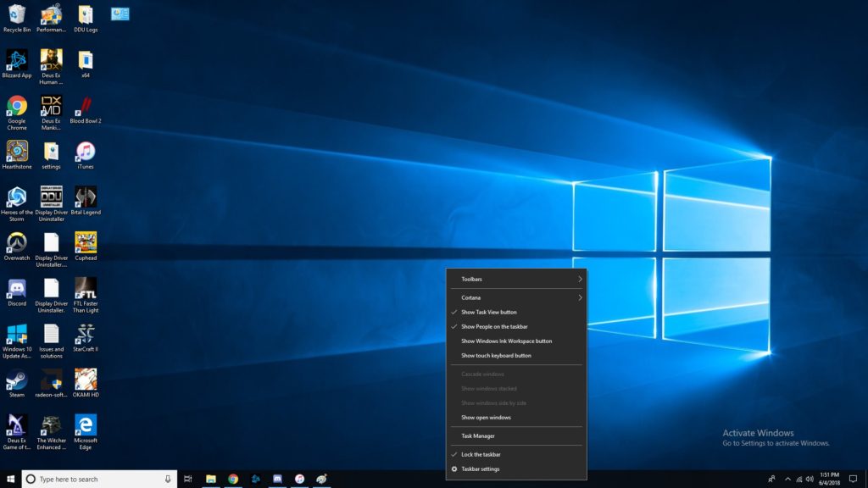
Task: Choose Show open windows menu entry
Action: pos(486,418)
